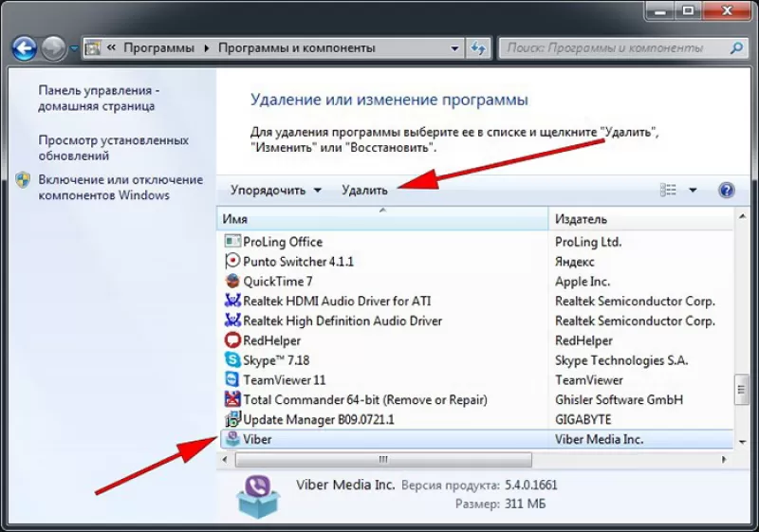Screen dimensions: 759x532
Task: Click the TeamViewer 11 entry name
Action: pos(284,380)
